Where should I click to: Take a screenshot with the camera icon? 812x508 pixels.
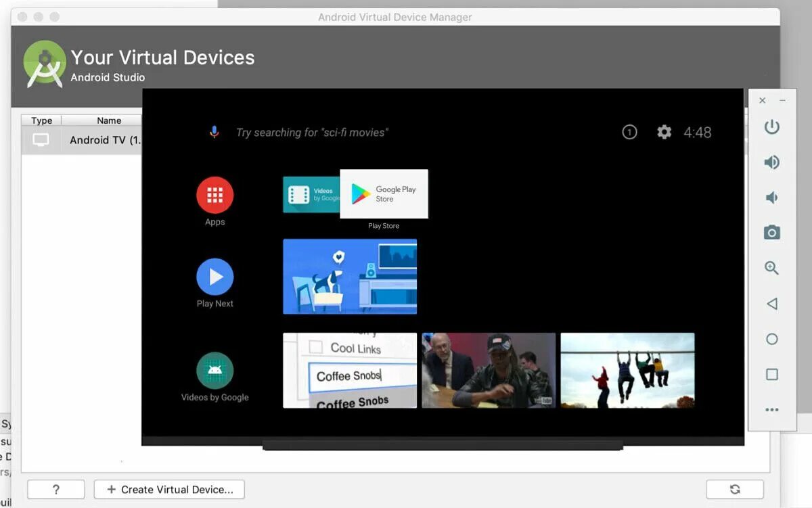click(x=772, y=233)
